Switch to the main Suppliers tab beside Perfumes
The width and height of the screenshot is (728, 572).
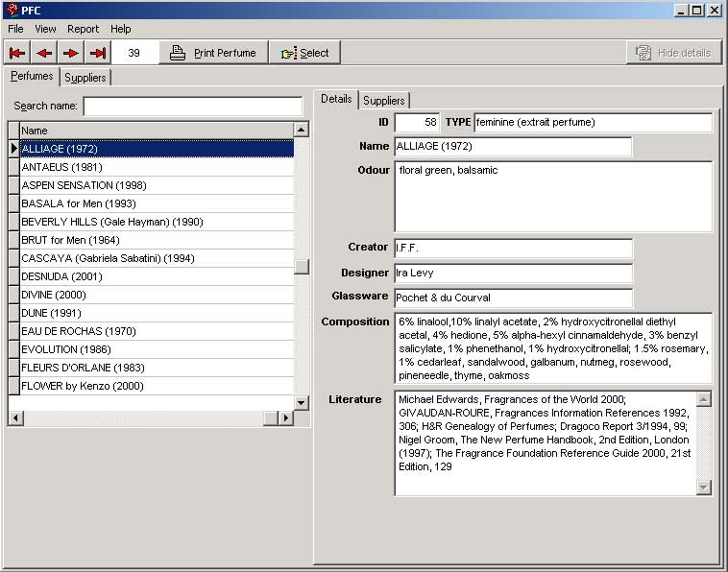click(x=85, y=78)
